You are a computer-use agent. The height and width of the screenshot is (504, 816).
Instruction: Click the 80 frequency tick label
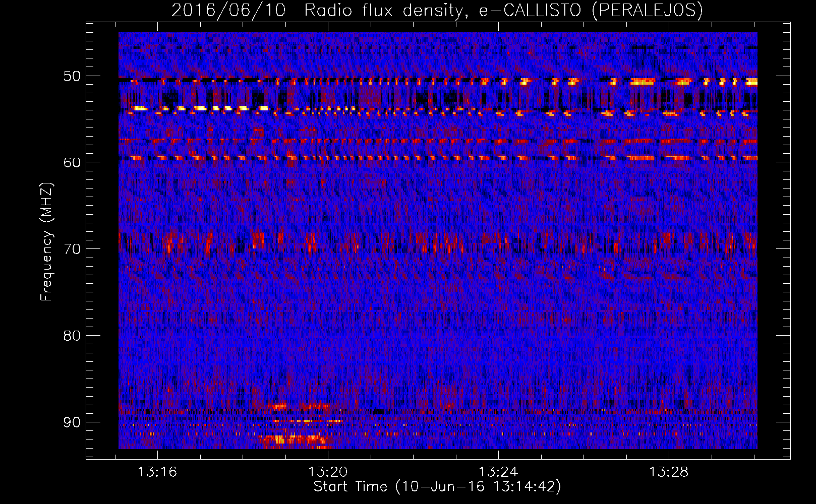click(72, 336)
